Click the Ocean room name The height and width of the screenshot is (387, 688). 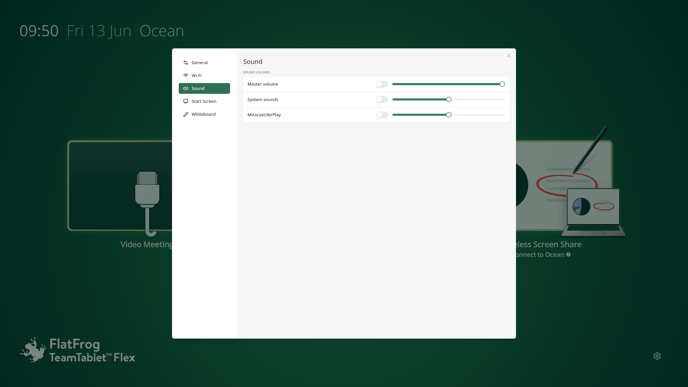pos(161,31)
